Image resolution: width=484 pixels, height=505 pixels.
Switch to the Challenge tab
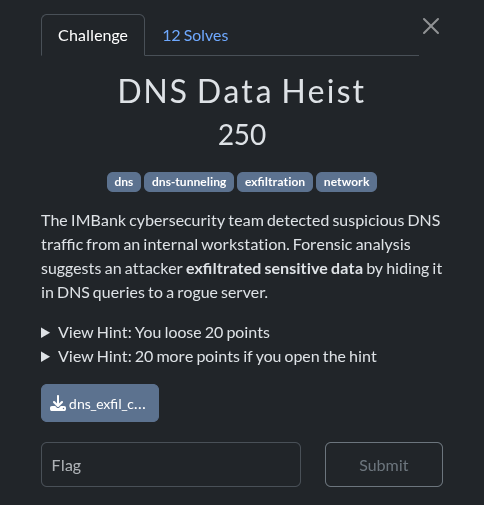(x=93, y=35)
